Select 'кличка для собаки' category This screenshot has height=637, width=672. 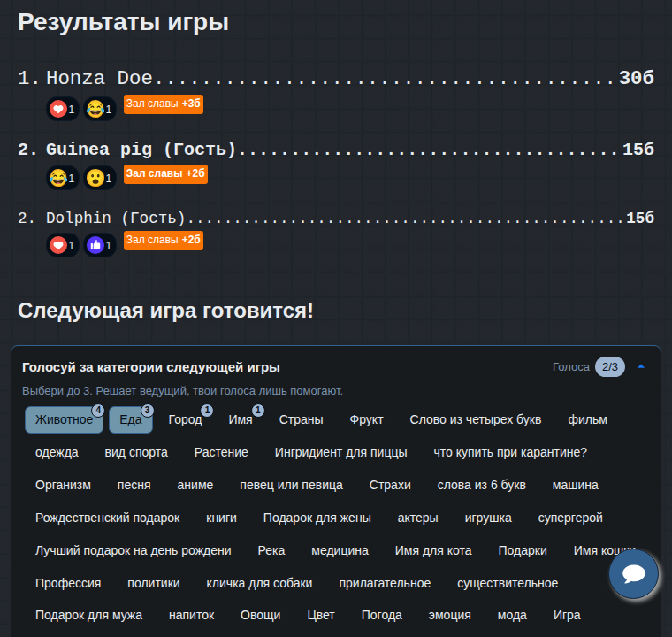(259, 583)
